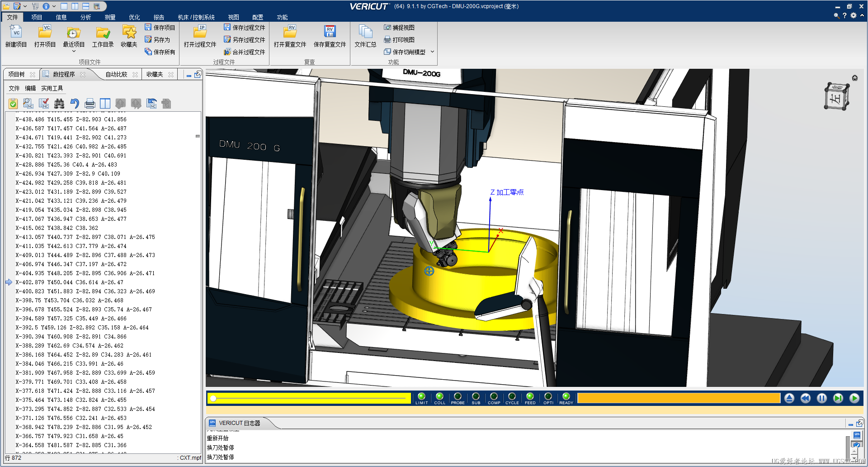This screenshot has width=868, height=467.
Task: Click the printer icon in NC program toolbar
Action: click(x=90, y=104)
